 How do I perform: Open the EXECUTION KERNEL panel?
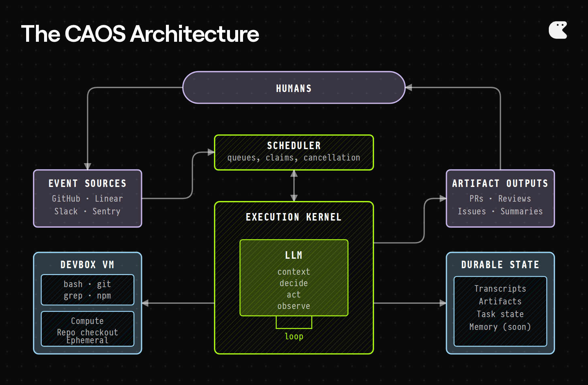click(x=293, y=217)
